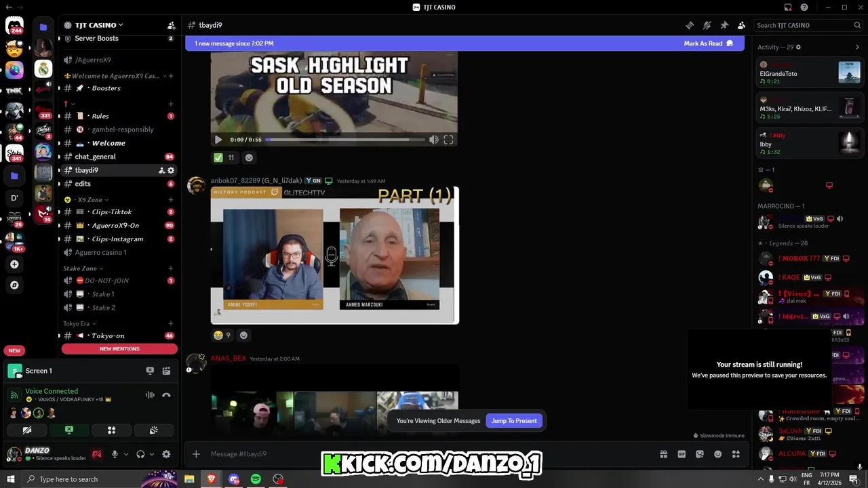Open the TJT CASINO server dropdown

pos(94,25)
